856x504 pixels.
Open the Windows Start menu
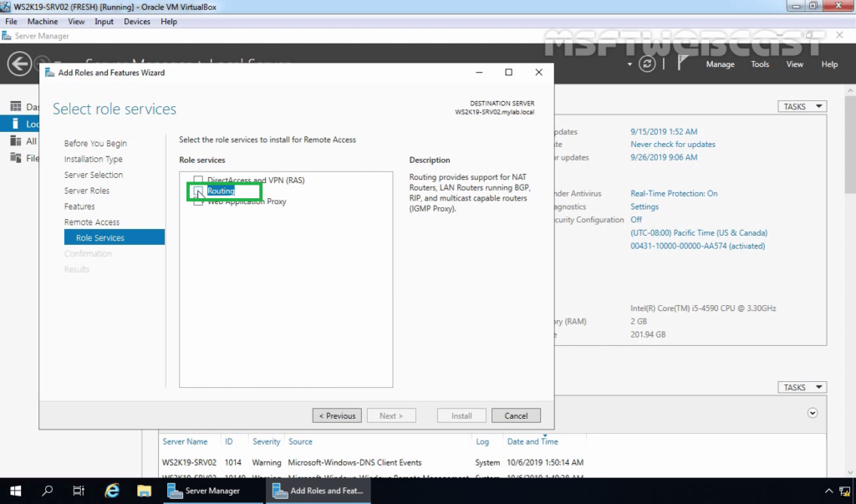[15, 491]
